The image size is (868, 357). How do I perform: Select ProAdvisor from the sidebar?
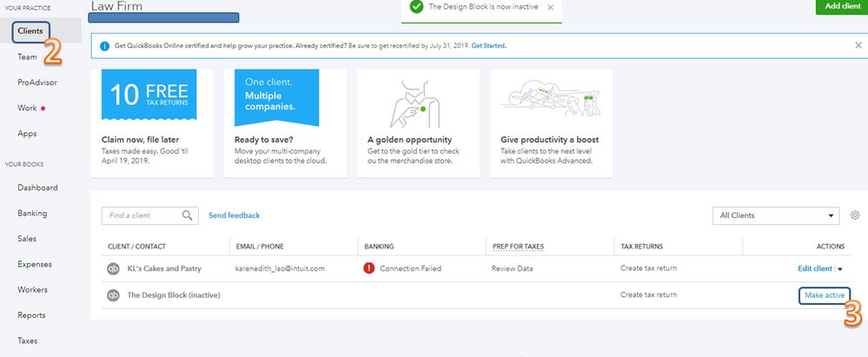[36, 83]
